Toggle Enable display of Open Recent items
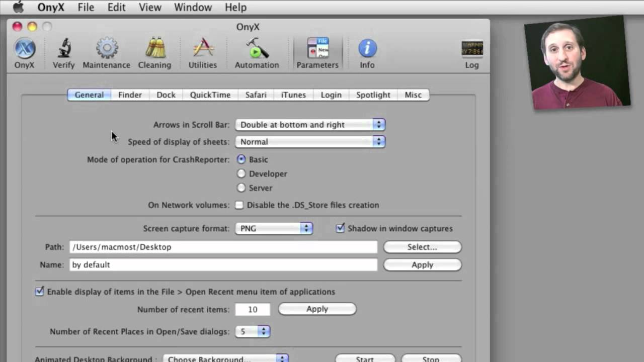644x362 pixels. [39, 292]
